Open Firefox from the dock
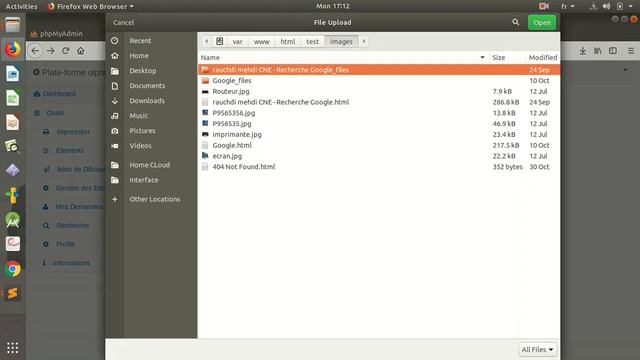 pos(13,49)
